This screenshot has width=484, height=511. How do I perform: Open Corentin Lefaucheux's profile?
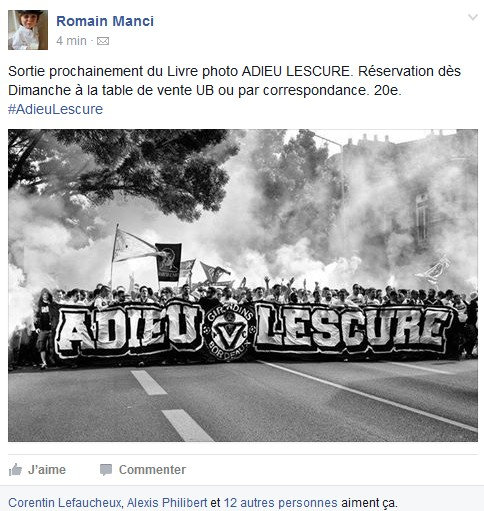[x=65, y=502]
